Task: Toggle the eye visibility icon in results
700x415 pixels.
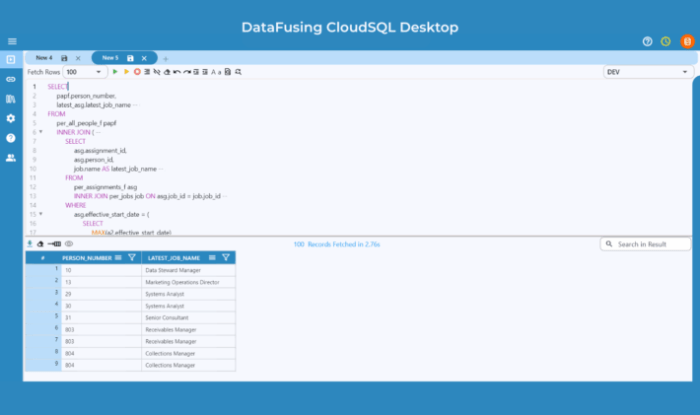Action: 69,244
